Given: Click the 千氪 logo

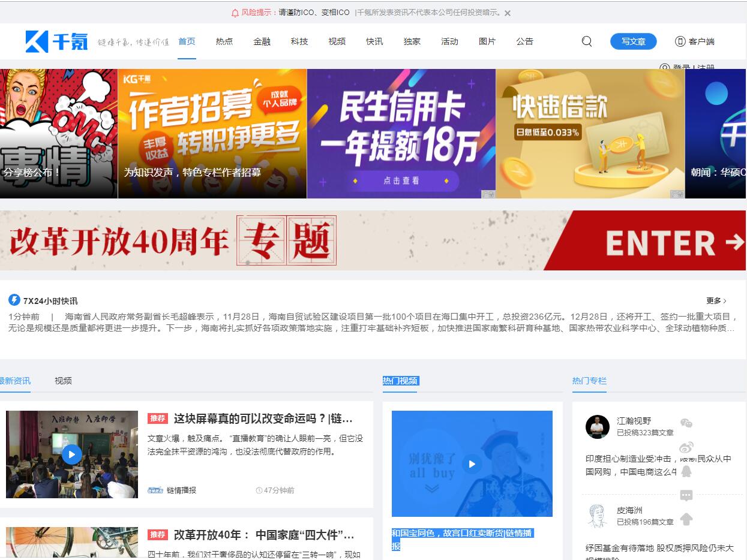Looking at the screenshot, I should [x=57, y=41].
